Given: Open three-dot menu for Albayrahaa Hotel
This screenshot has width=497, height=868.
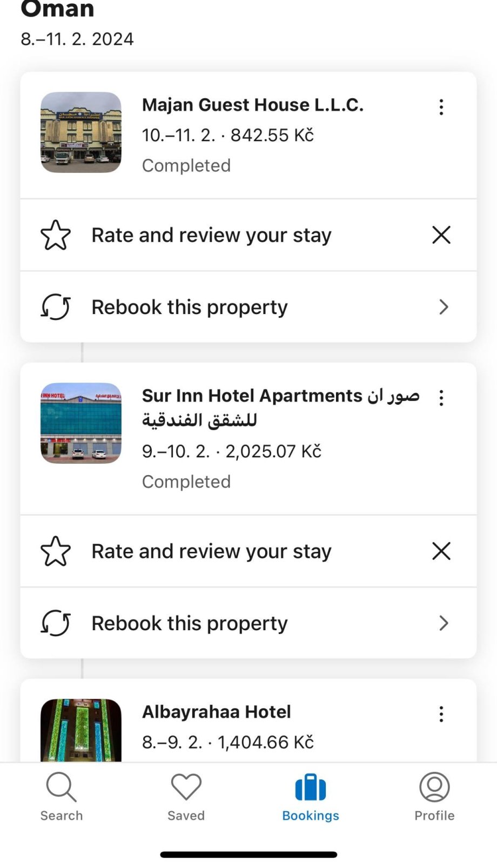Looking at the screenshot, I should (x=441, y=714).
